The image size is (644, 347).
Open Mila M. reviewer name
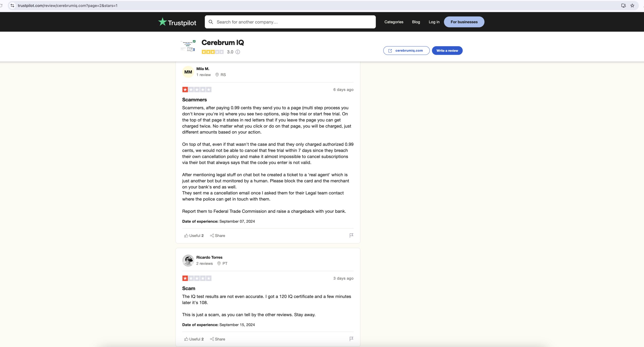[x=203, y=69]
